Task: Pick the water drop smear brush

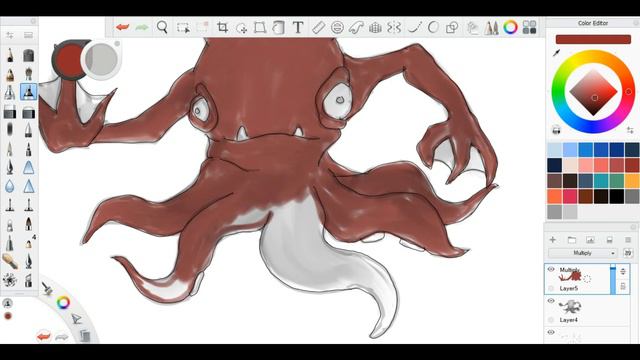Action: (x=10, y=187)
